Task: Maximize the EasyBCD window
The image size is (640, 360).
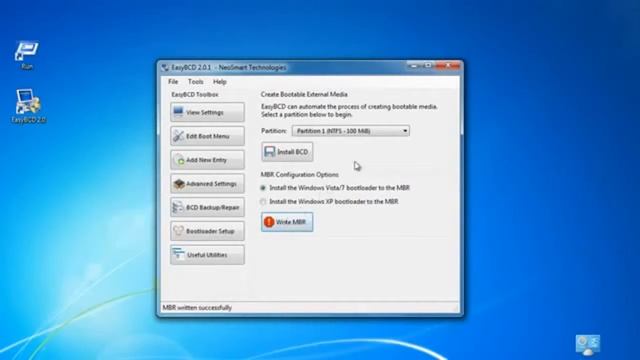Action: 428,65
